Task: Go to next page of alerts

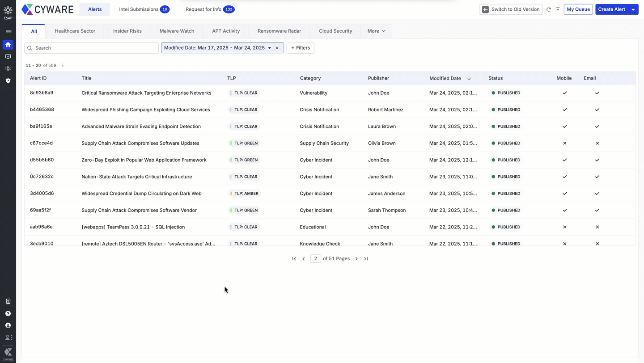Action: (x=356, y=259)
